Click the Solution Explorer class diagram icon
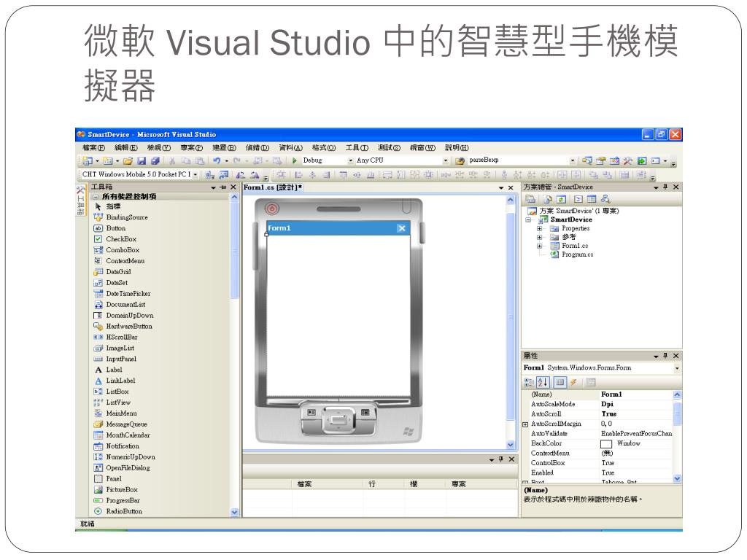Screen dimensions: 747x560 (x=605, y=199)
